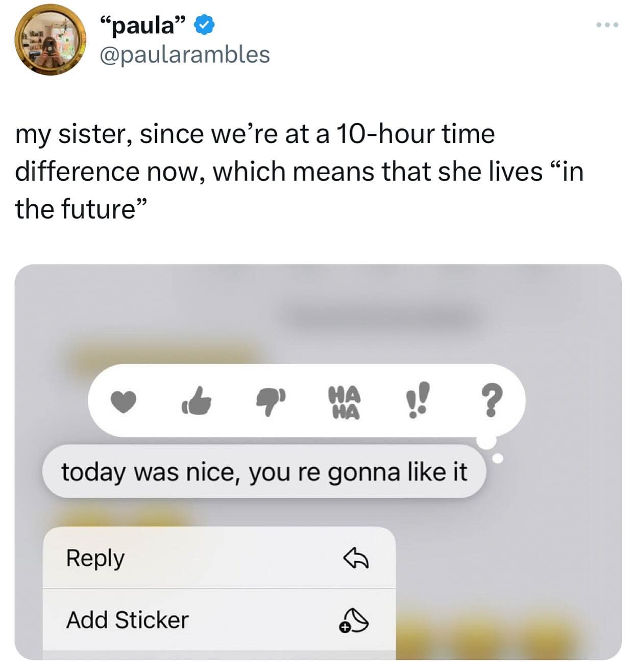Open the three-dot more options menu
The height and width of the screenshot is (672, 636).
pos(607,25)
